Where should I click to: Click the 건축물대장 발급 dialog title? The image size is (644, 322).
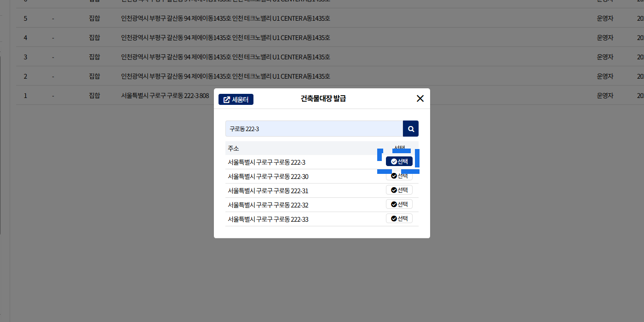pyautogui.click(x=323, y=98)
